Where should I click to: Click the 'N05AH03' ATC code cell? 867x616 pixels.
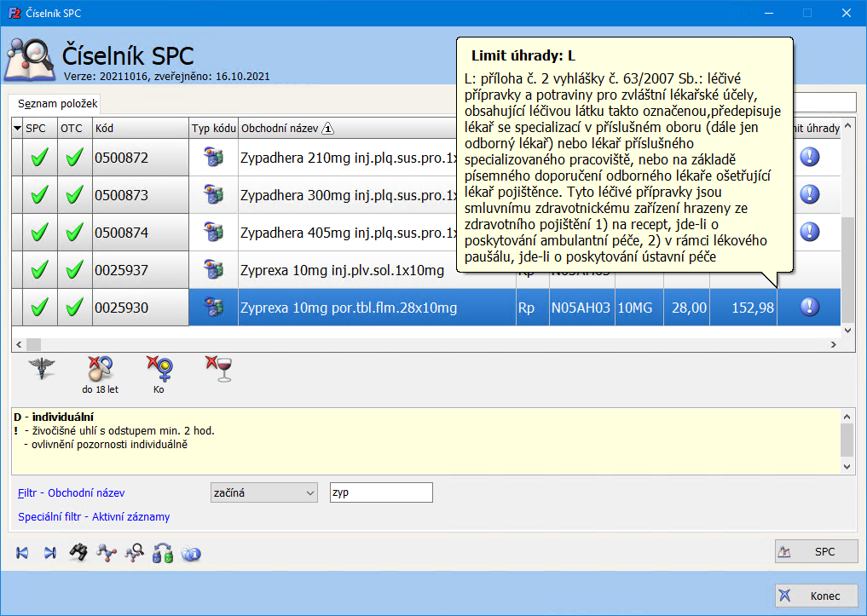point(581,308)
